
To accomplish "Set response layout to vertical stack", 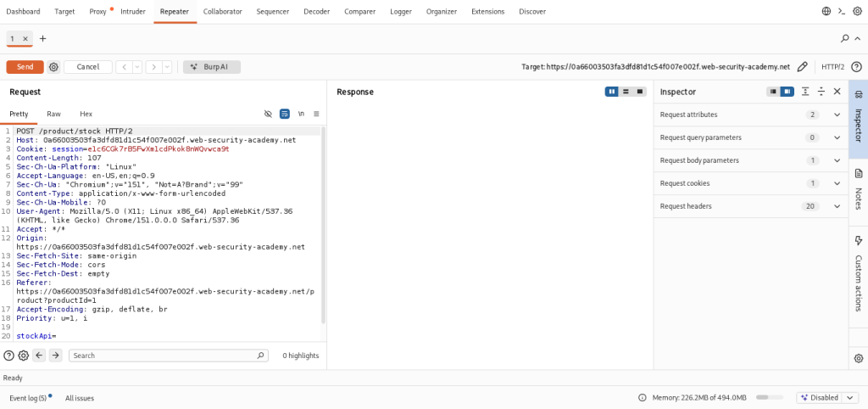I will [x=626, y=92].
